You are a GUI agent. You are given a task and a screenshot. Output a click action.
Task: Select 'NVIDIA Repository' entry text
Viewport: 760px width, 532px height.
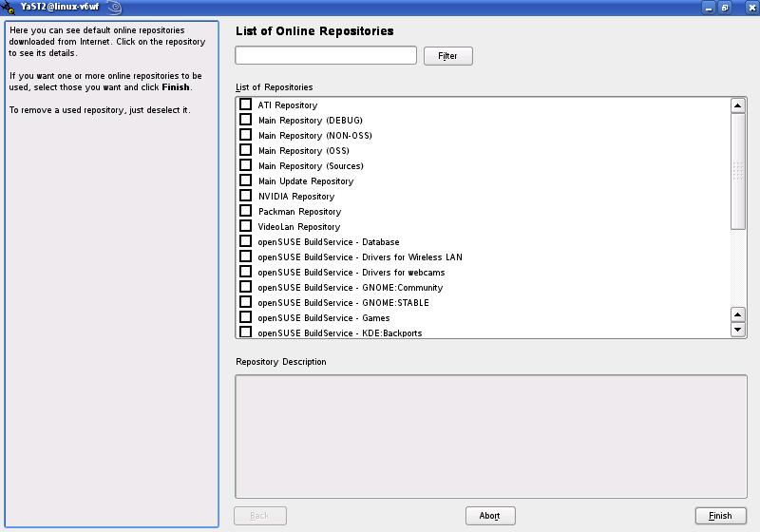click(296, 197)
